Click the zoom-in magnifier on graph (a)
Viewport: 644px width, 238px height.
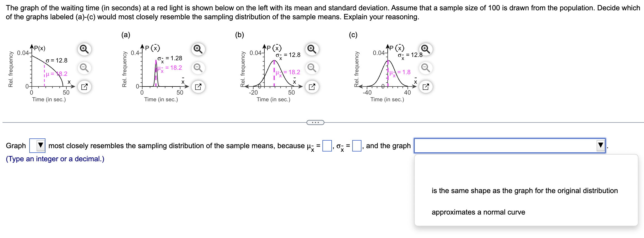click(x=198, y=49)
